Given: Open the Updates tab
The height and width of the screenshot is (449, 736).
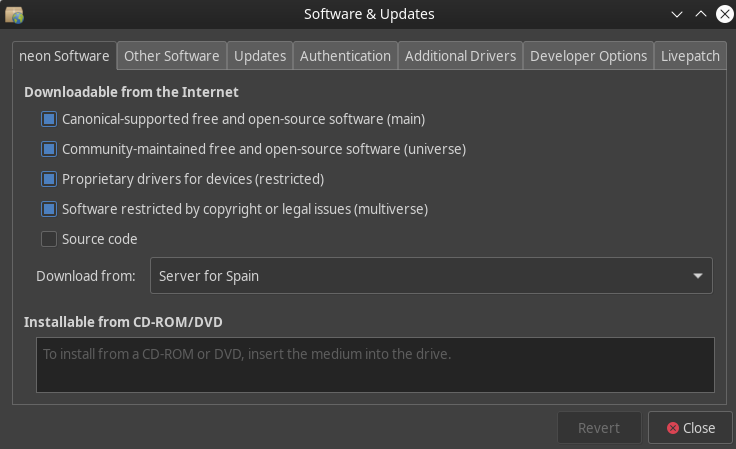Looking at the screenshot, I should 260,56.
